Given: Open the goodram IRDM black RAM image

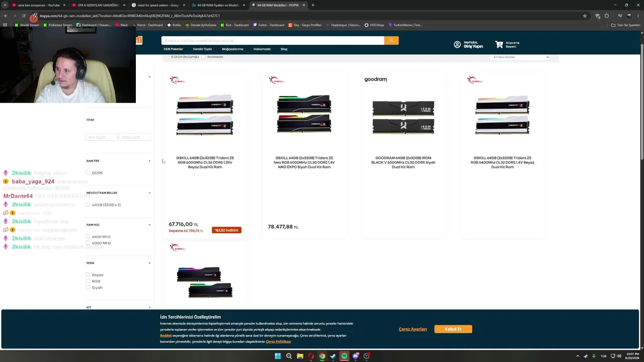Looking at the screenshot, I should coord(403,117).
